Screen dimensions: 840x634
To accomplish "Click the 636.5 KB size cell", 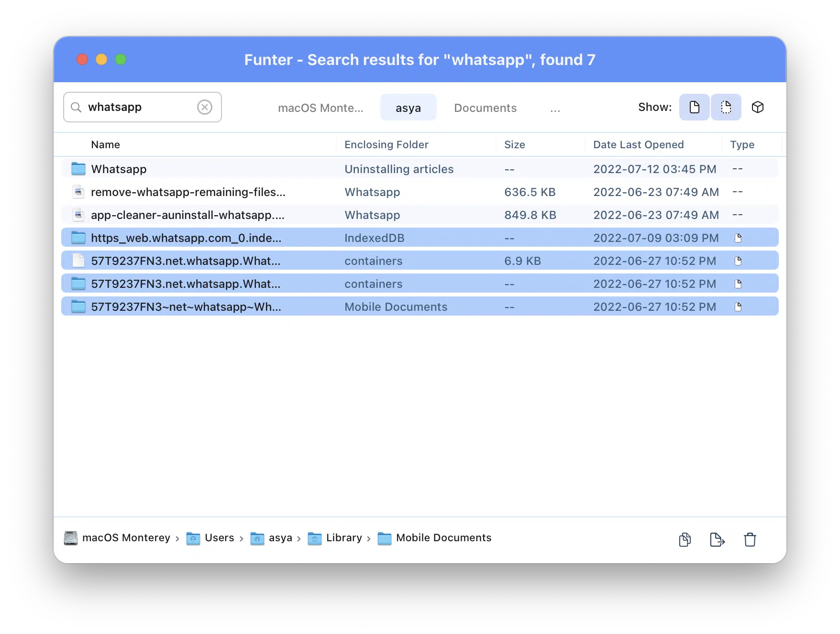I will pyautogui.click(x=530, y=192).
